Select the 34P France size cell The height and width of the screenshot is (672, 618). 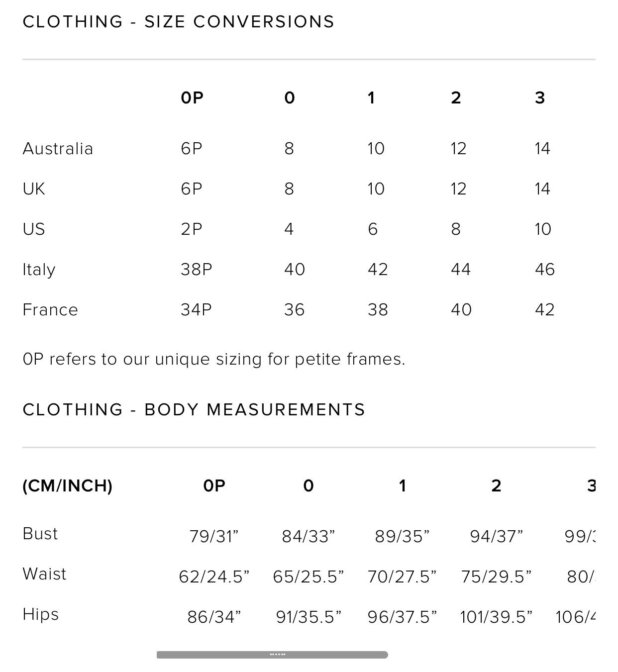click(196, 310)
